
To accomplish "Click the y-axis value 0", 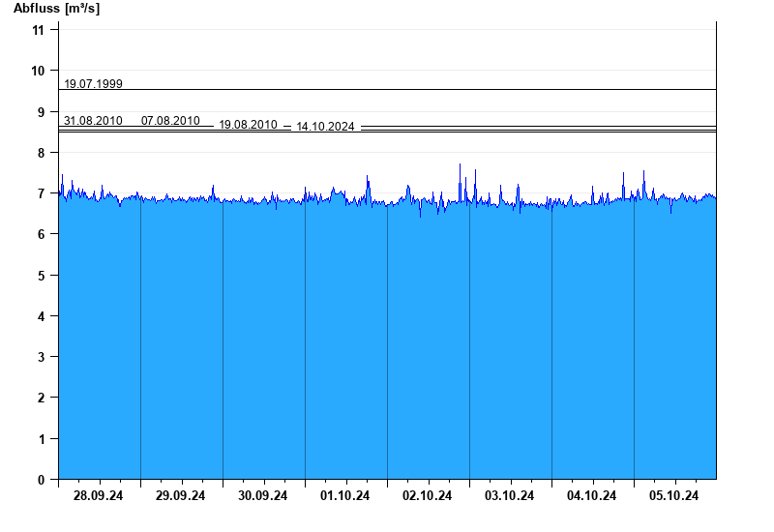I will pyautogui.click(x=42, y=480).
